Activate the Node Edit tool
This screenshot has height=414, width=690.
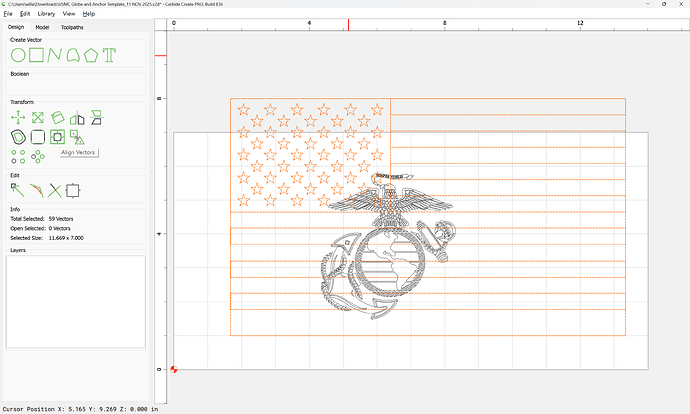(18, 189)
